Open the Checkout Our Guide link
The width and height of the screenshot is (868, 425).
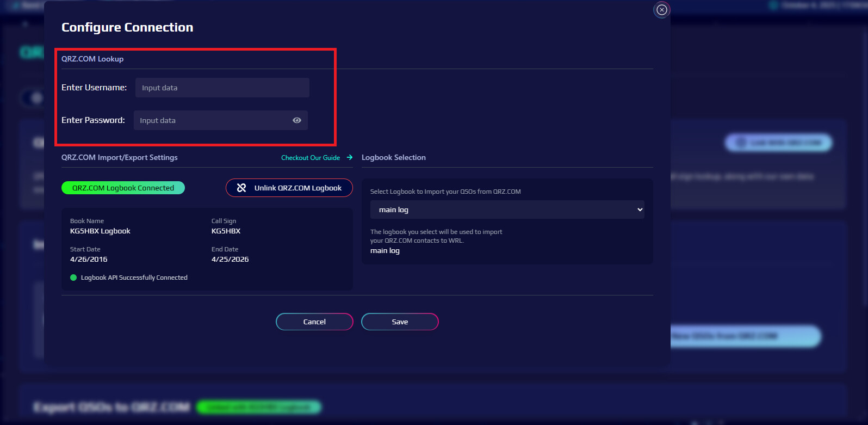(311, 158)
